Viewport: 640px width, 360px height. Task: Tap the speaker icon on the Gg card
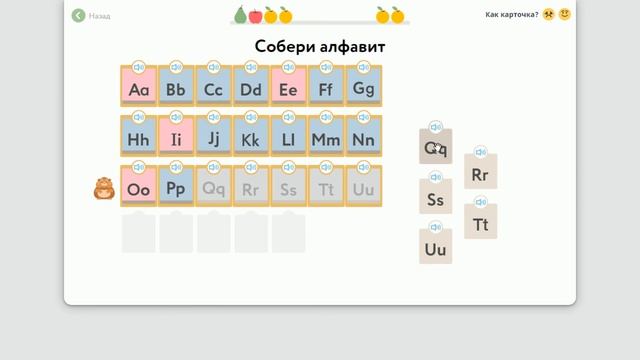tap(364, 67)
